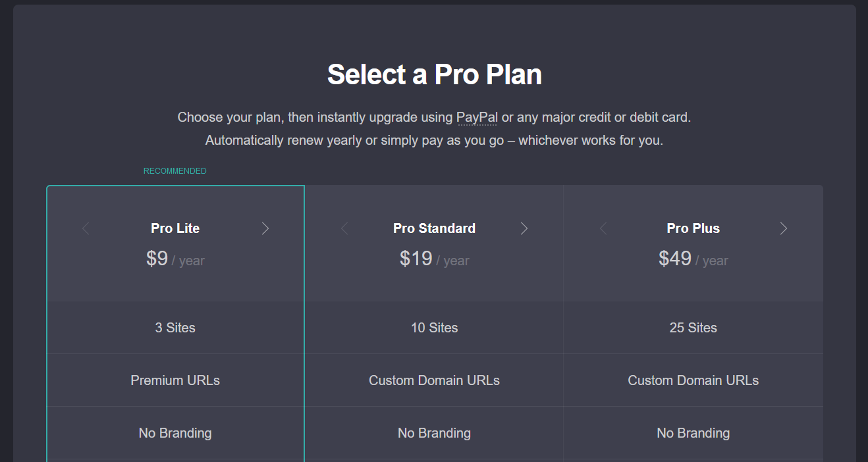
Task: Click the RECOMMENDED label above Pro Lite
Action: (175, 171)
